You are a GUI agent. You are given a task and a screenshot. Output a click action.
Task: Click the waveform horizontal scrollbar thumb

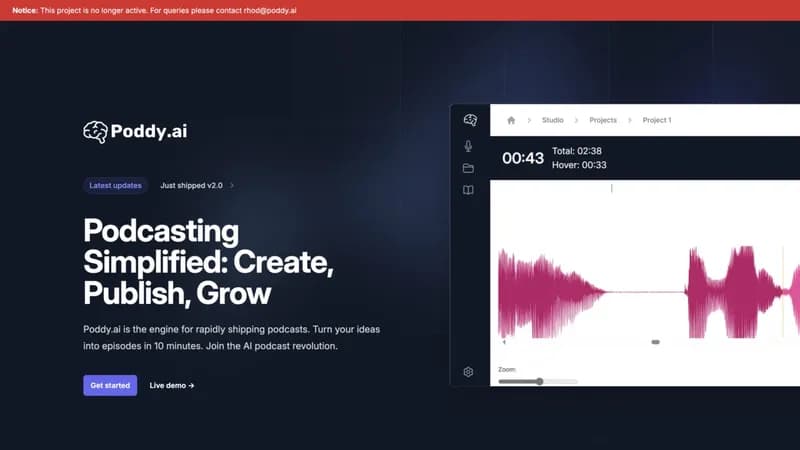[x=656, y=342]
